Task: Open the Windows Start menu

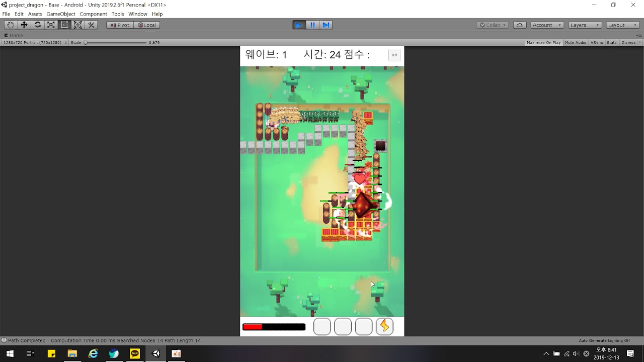Action: click(10, 353)
